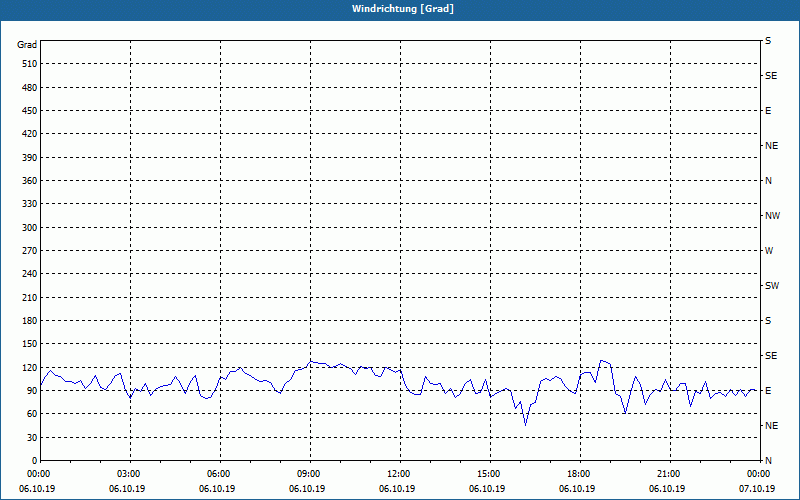Select the 'Grad' unit label on the left axis
The height and width of the screenshot is (500, 800).
(27, 45)
